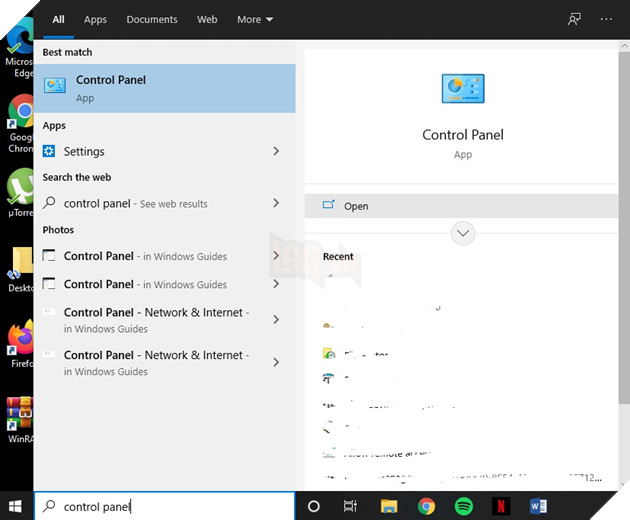Open the Google Chrome desktop shortcut

(20, 124)
